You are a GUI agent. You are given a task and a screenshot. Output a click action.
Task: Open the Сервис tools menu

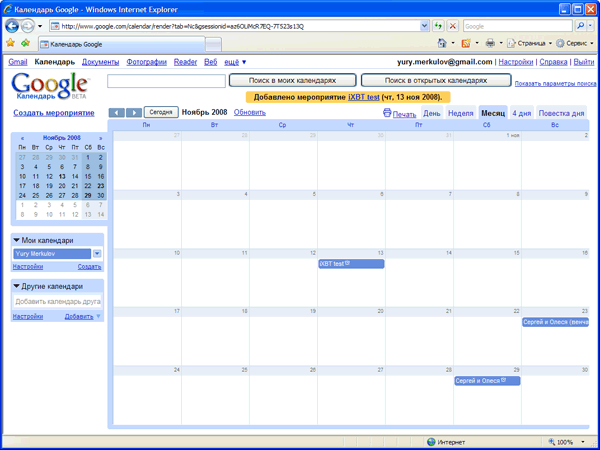[575, 43]
